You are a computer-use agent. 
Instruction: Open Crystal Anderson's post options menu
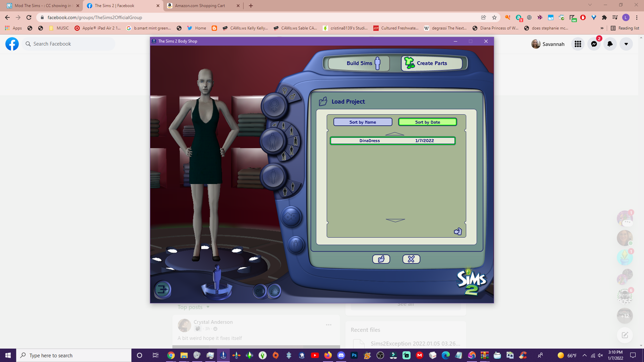pos(329,325)
